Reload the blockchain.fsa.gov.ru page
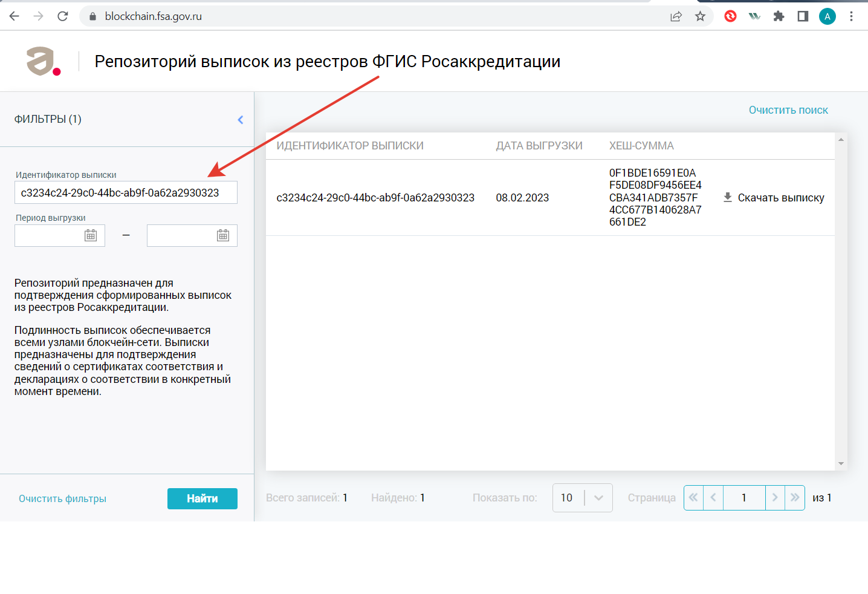Screen dimensions: 868x594 tap(63, 16)
